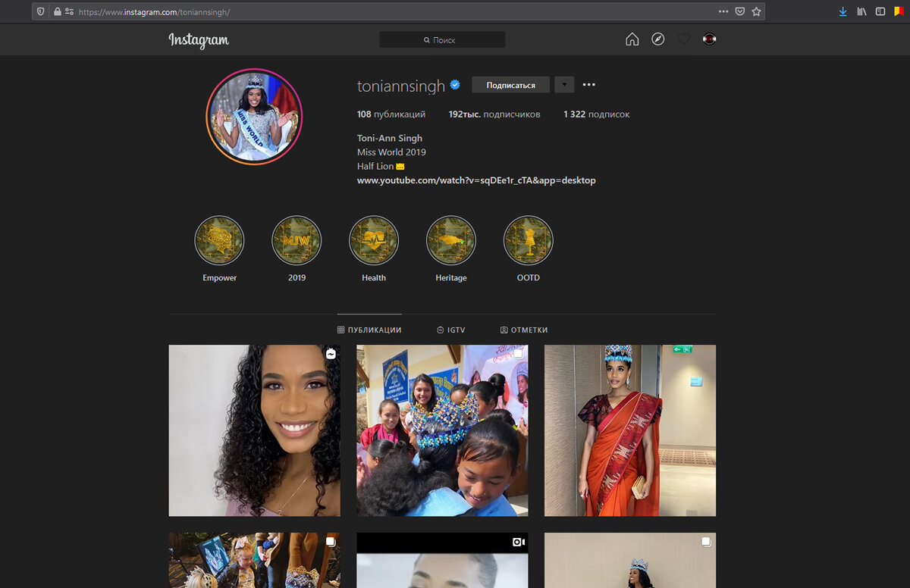The image size is (910, 588).
Task: Open the three-dots profile options menu
Action: tap(589, 85)
